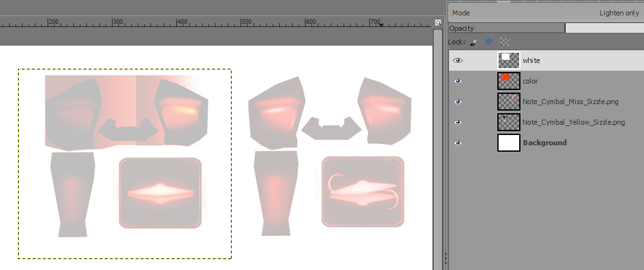Image resolution: width=644 pixels, height=270 pixels.
Task: Toggle the Background layer eye icon
Action: [x=457, y=143]
